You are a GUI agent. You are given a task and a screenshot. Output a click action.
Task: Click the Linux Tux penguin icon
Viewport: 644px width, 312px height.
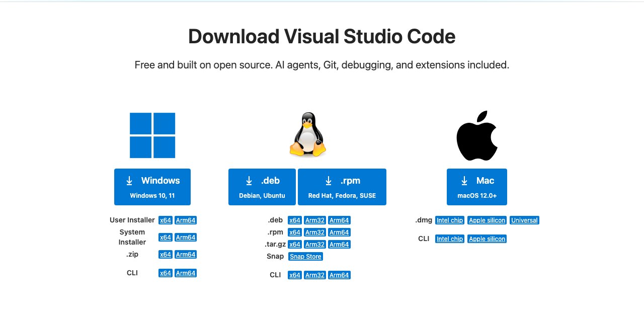[x=307, y=134]
